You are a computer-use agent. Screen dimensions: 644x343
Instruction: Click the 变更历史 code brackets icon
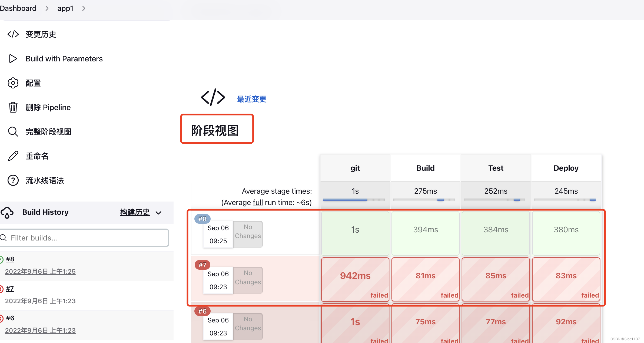pyautogui.click(x=13, y=34)
